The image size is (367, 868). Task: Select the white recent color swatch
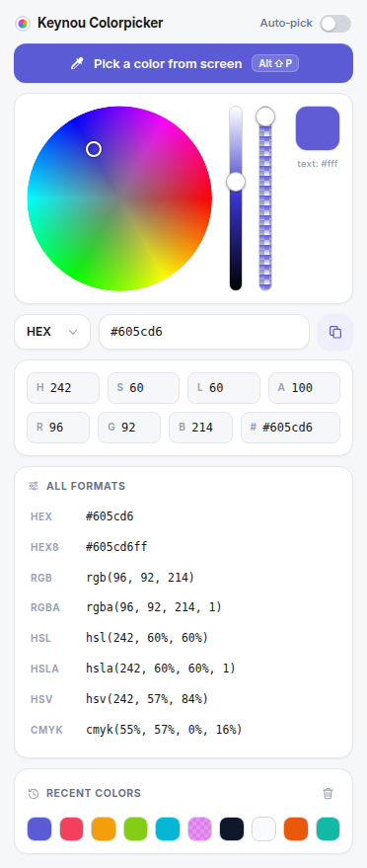(x=263, y=829)
